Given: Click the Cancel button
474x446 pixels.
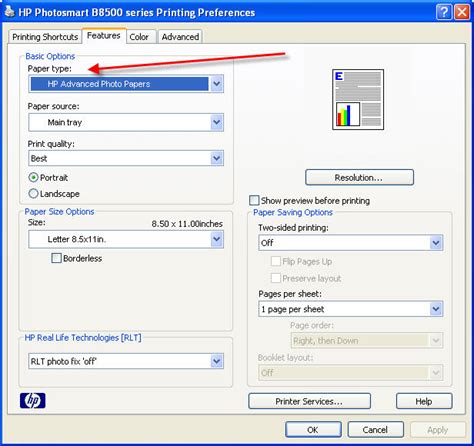Looking at the screenshot, I should coord(375,430).
